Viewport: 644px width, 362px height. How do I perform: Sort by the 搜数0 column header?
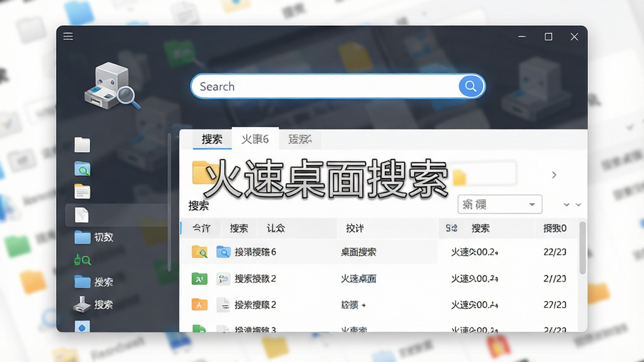(x=555, y=228)
